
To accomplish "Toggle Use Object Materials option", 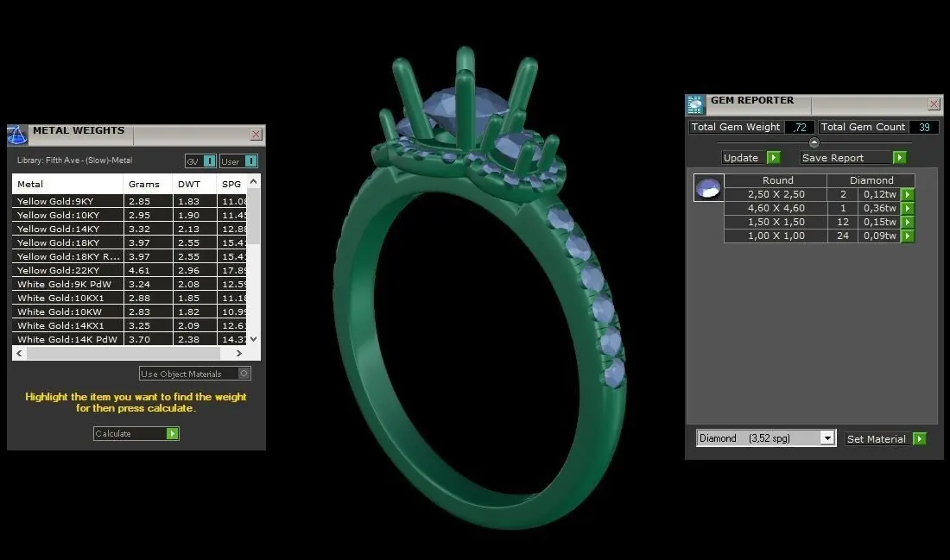I will 195,374.
